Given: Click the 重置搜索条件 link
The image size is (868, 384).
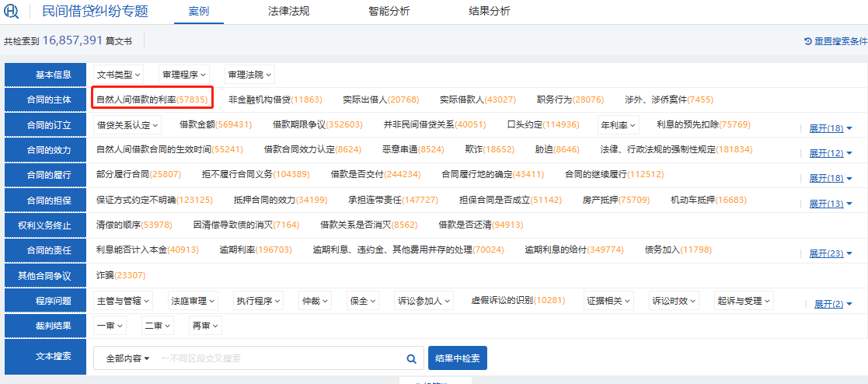Looking at the screenshot, I should (x=840, y=41).
